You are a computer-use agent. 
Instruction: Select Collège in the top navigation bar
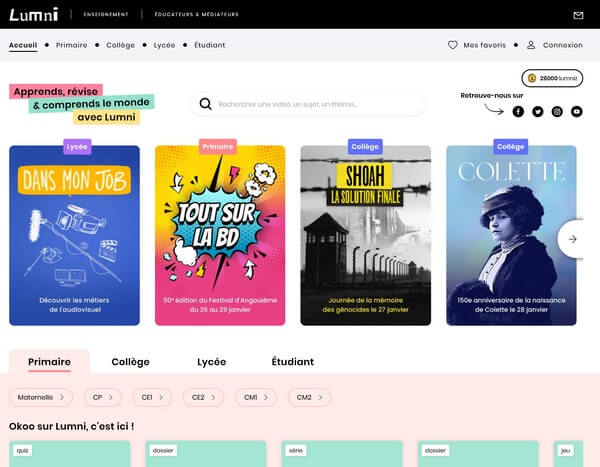pyautogui.click(x=121, y=45)
